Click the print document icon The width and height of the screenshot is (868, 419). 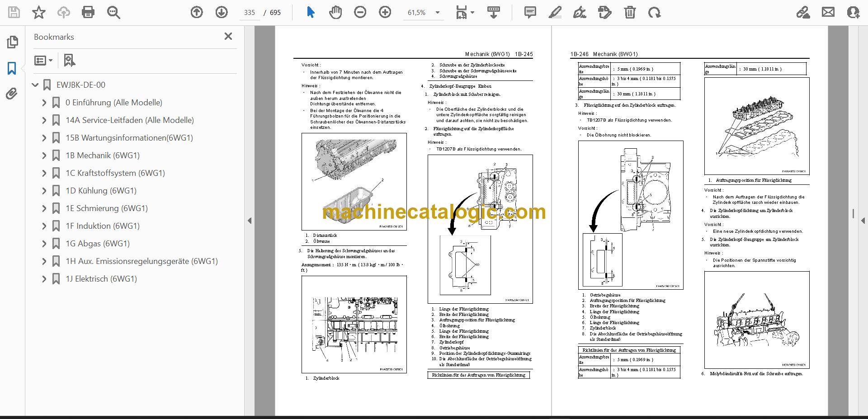coord(88,12)
